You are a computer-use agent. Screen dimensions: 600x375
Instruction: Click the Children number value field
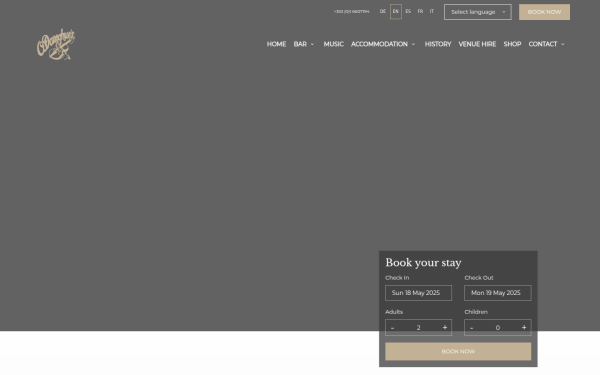(x=497, y=328)
